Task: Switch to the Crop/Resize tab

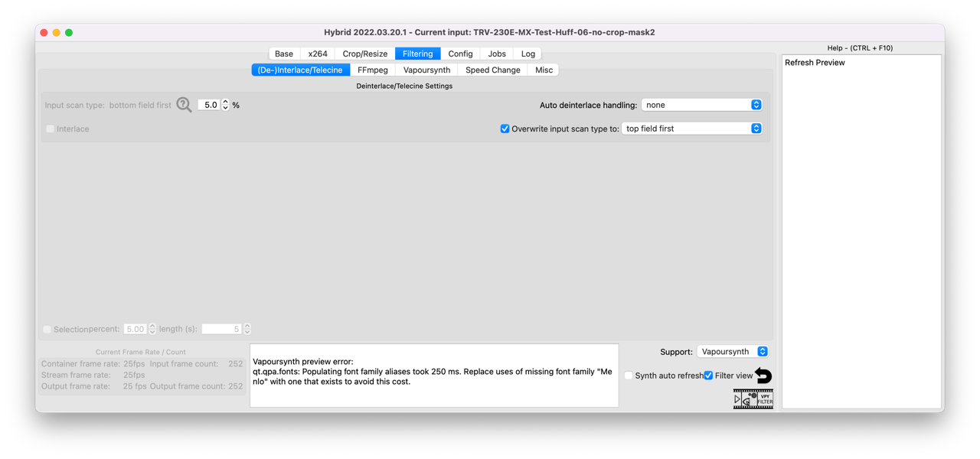Action: 364,54
